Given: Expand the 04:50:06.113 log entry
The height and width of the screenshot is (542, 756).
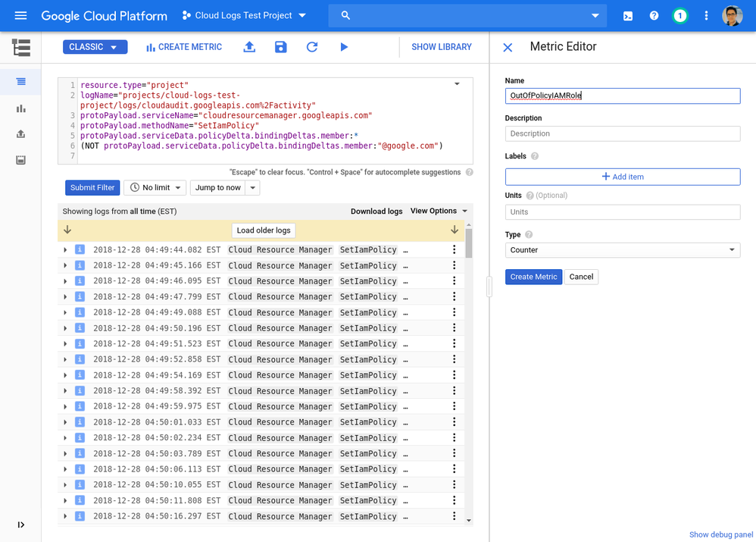Looking at the screenshot, I should [65, 469].
